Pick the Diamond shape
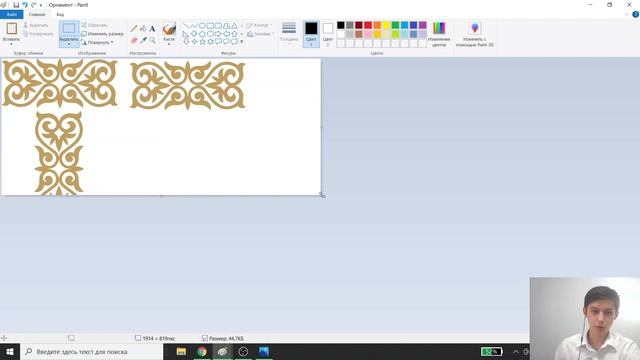The image size is (640, 360). click(194, 34)
